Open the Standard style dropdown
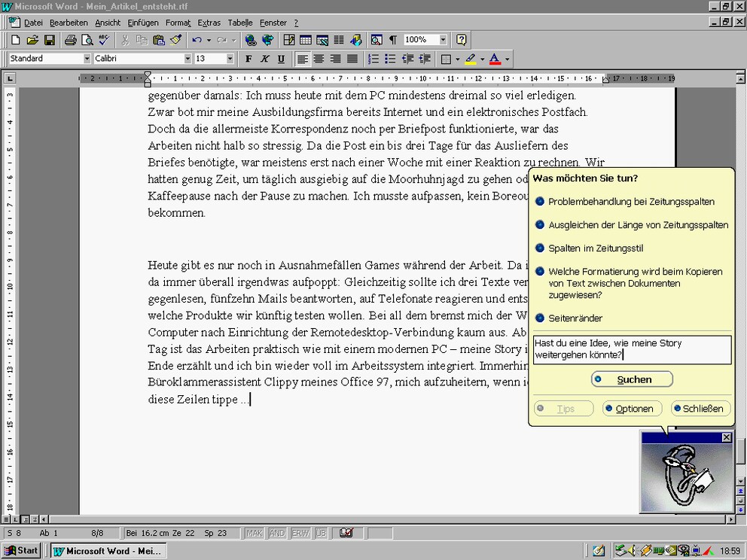Viewport: 747px width, 560px height. (x=87, y=59)
